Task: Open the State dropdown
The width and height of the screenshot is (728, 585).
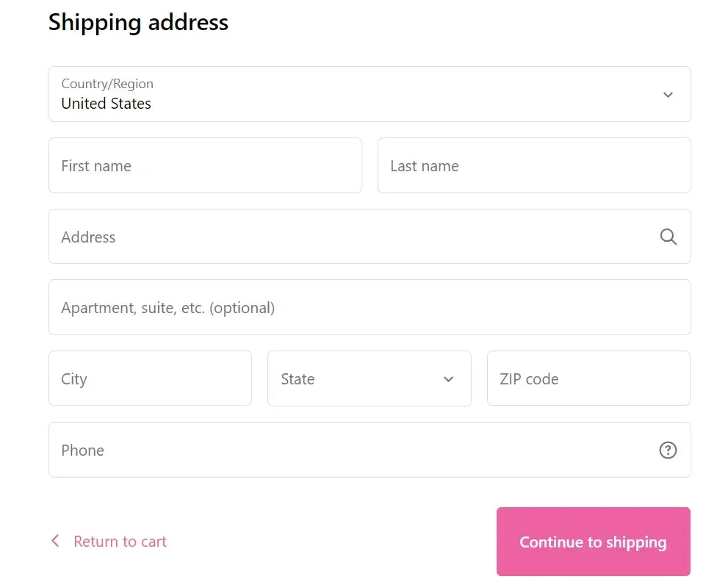Action: (x=367, y=379)
